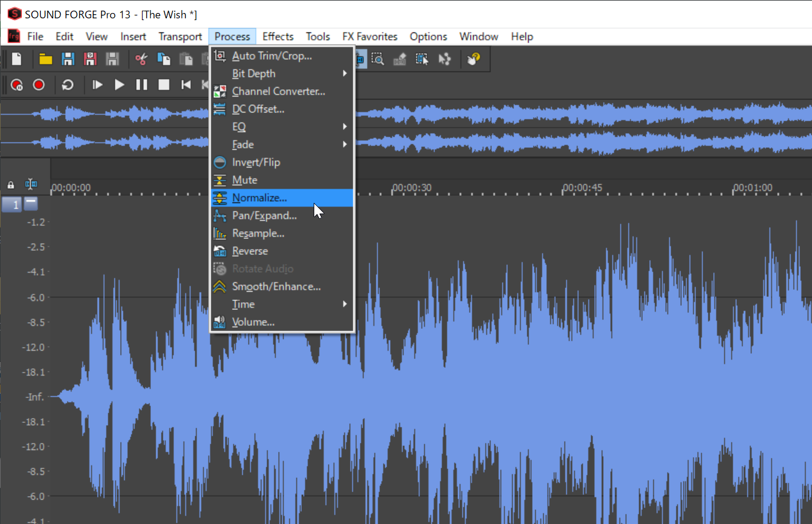
Task: Click the Copy icon in the toolbar
Action: (x=163, y=59)
